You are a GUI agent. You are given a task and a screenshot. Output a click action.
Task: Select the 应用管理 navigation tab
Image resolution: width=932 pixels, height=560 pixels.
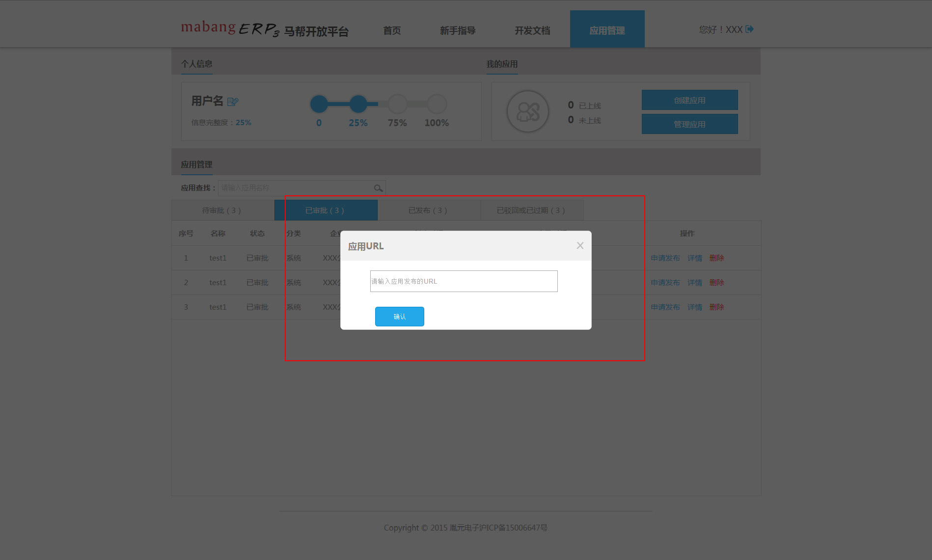tap(607, 30)
